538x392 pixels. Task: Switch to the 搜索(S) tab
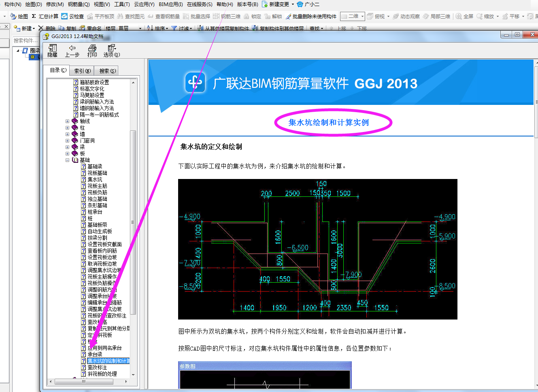coord(107,71)
